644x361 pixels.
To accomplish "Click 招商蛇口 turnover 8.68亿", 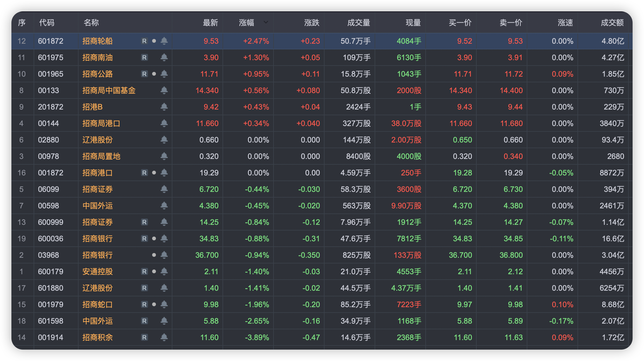I will click(x=613, y=304).
